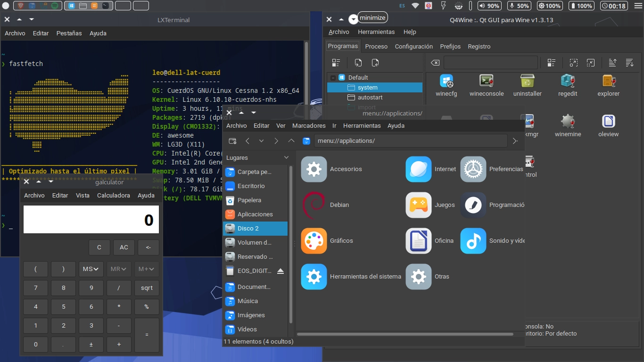Open oleview in Q4Wine
Screen dimensions: 644x362
608,123
